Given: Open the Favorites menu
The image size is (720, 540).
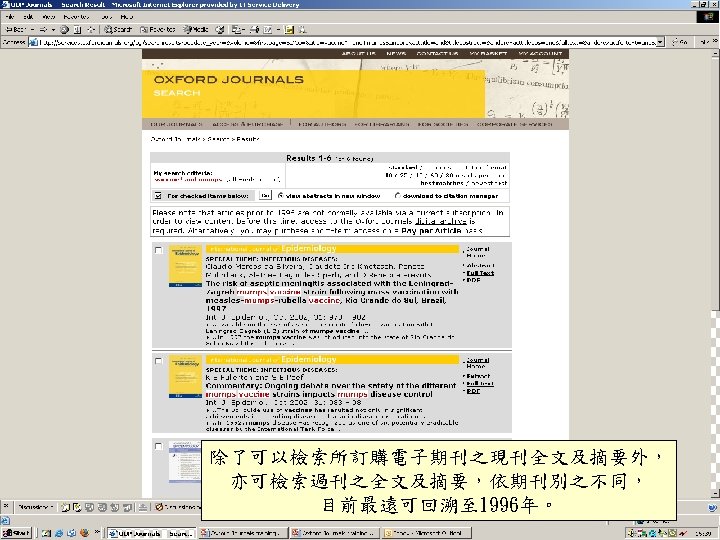Looking at the screenshot, I should tap(76, 17).
